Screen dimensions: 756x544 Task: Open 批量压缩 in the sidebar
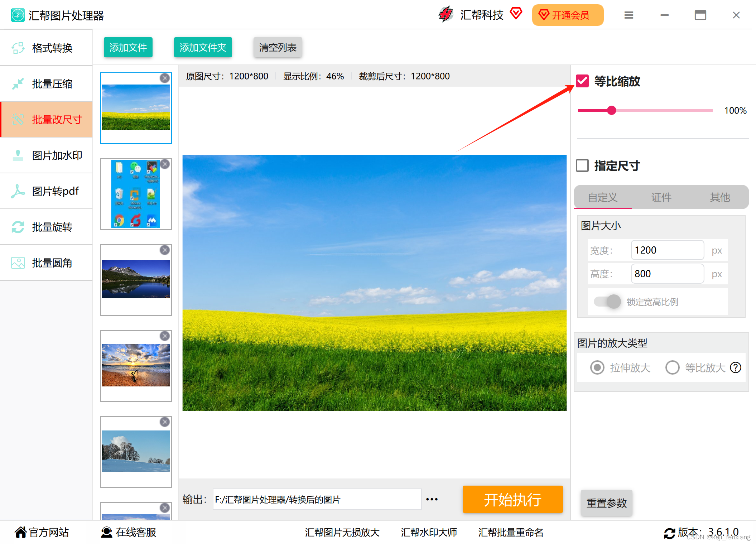click(x=47, y=83)
